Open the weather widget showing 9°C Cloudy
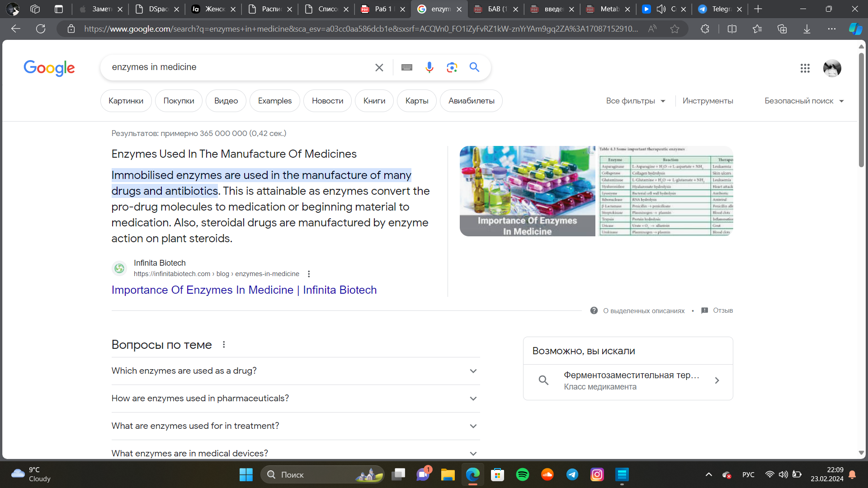 (x=31, y=474)
